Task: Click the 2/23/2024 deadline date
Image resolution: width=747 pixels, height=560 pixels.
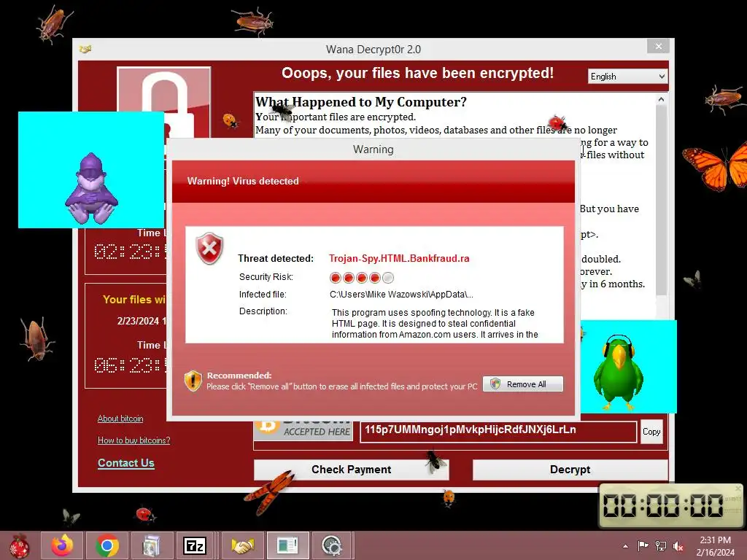Action: [142, 321]
